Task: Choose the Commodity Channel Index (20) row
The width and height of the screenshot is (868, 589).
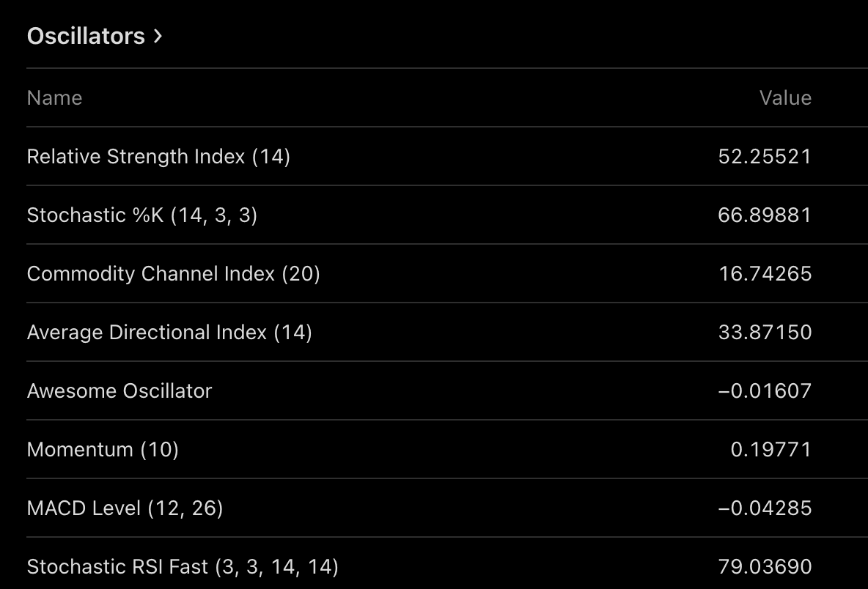Action: click(x=446, y=274)
